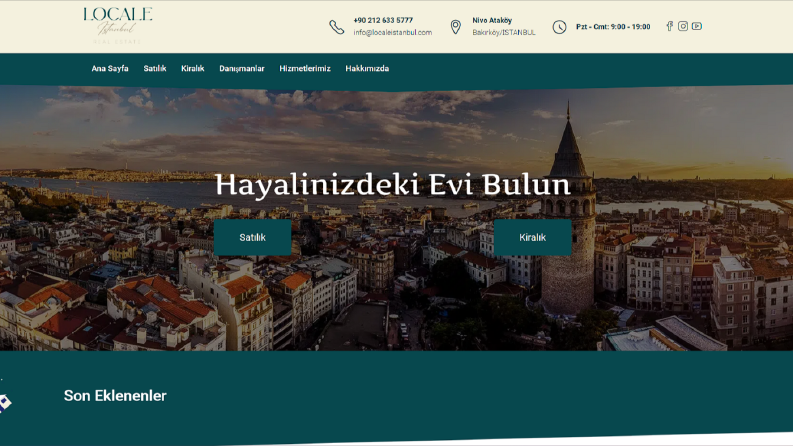Open the Danışmanlar menu item
The width and height of the screenshot is (793, 446).
tap(242, 68)
